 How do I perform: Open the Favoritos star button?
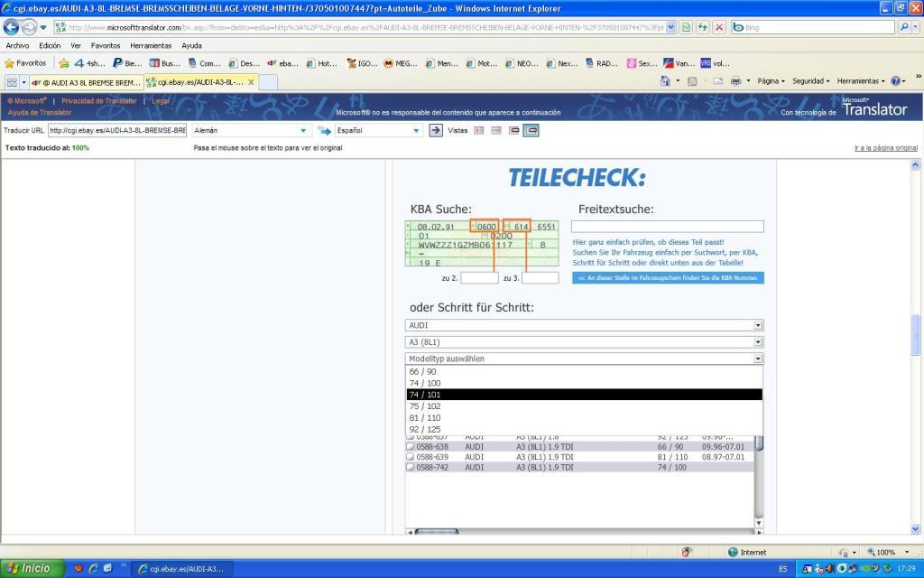click(25, 63)
